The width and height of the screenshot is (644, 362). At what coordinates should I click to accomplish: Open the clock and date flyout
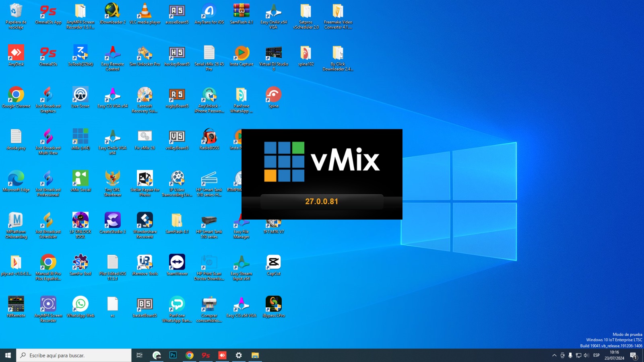(x=614, y=355)
